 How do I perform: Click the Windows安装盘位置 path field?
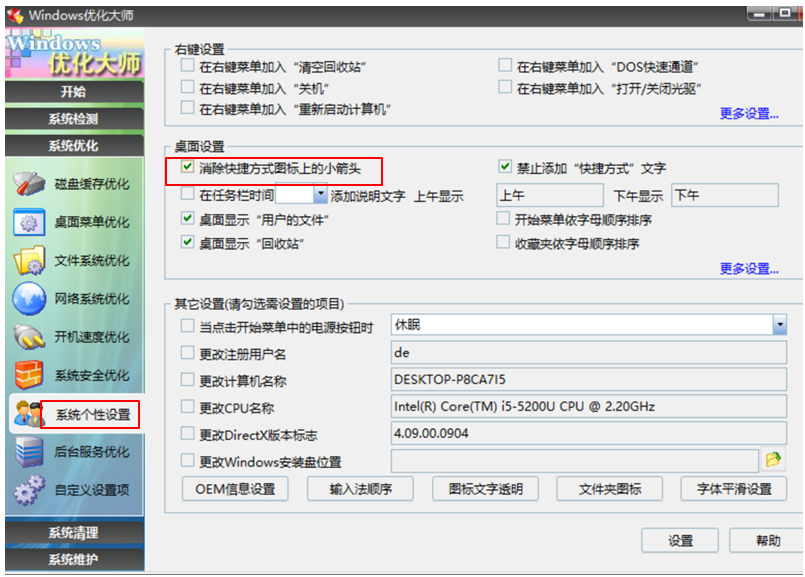(575, 460)
